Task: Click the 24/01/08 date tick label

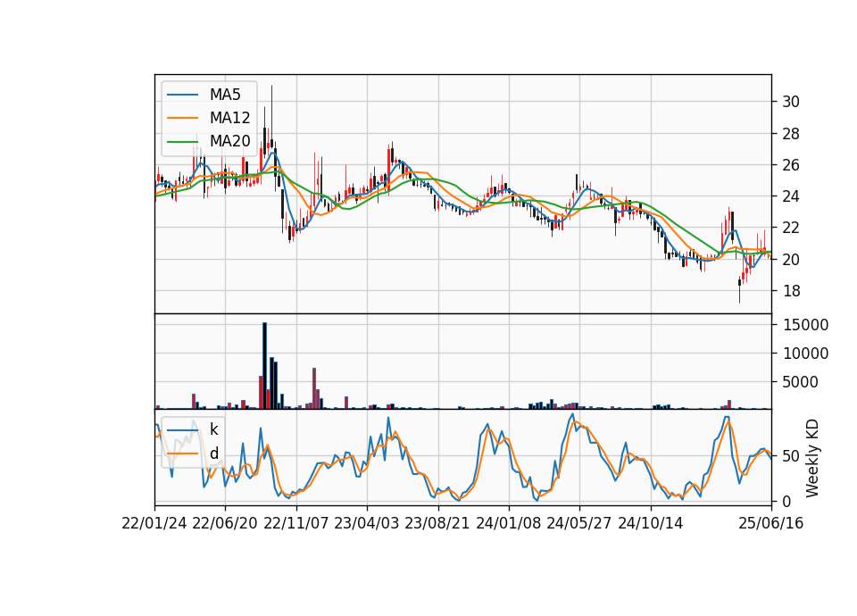Action: pyautogui.click(x=508, y=524)
